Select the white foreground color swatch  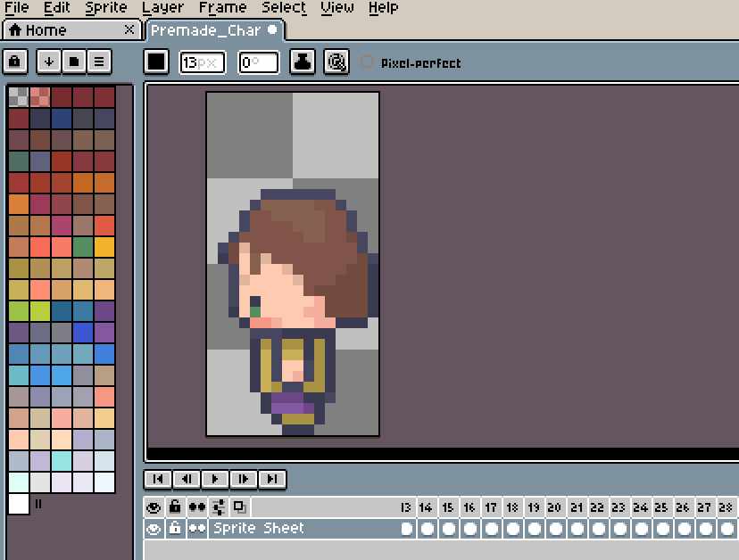click(x=18, y=504)
